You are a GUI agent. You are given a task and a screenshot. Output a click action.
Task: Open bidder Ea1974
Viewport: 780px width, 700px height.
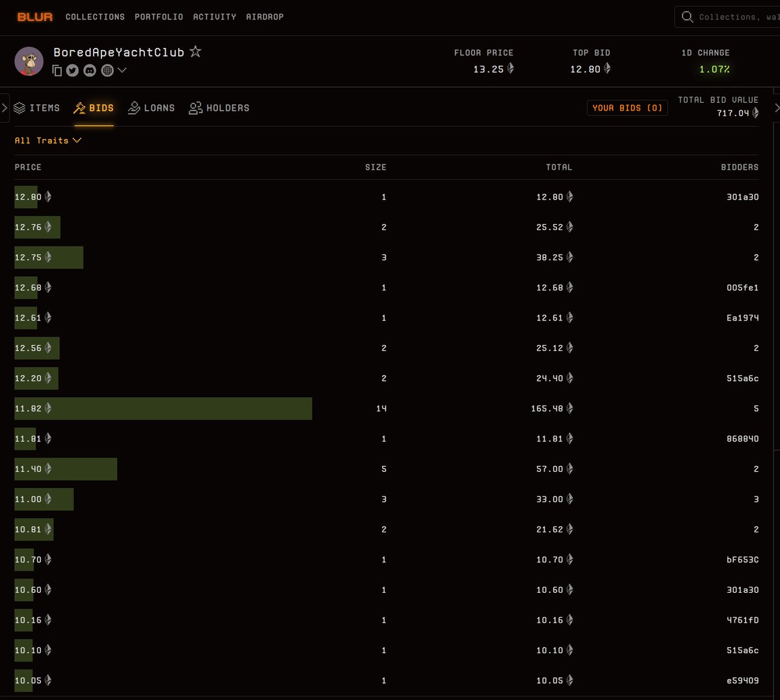tap(742, 318)
